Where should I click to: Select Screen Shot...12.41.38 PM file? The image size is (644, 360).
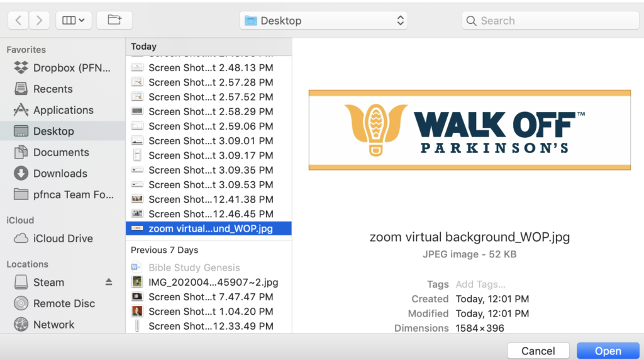(x=209, y=200)
